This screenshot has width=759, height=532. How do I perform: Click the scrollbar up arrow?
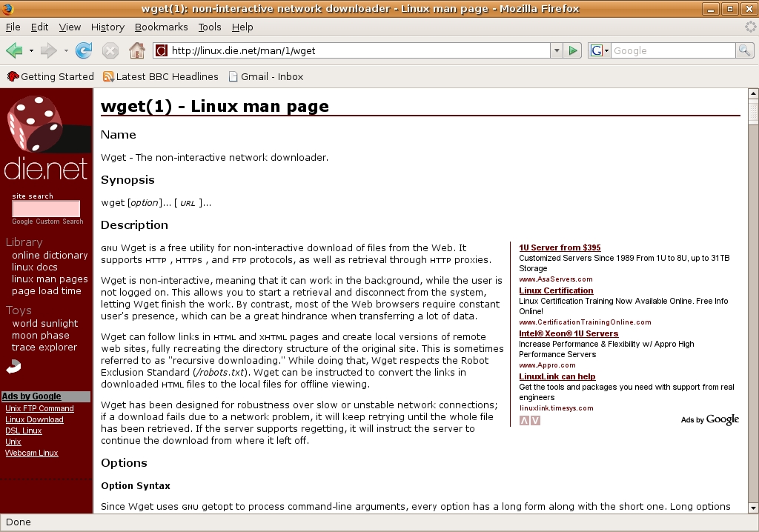(753, 93)
